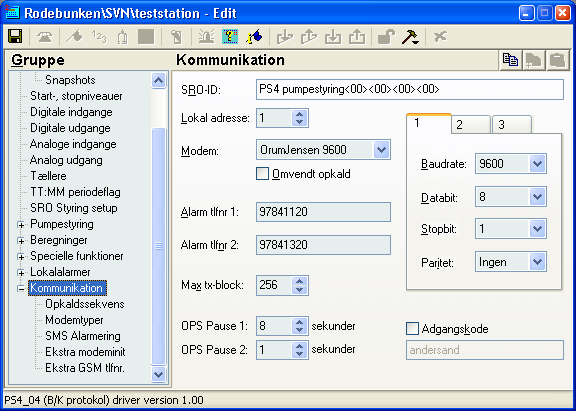Select Ekstra modeminit tree item

pos(85,352)
